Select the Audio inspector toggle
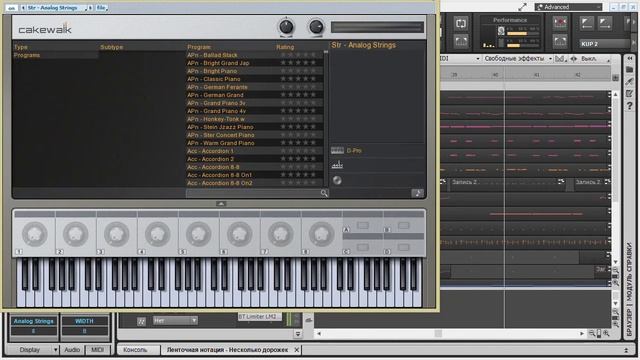Screen dimensions: 640x360 (72, 350)
